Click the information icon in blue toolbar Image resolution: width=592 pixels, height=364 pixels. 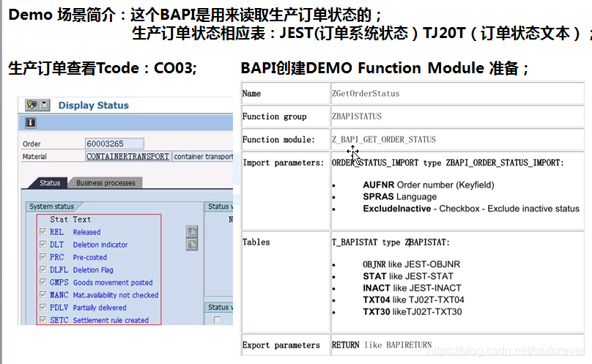pyautogui.click(x=30, y=123)
